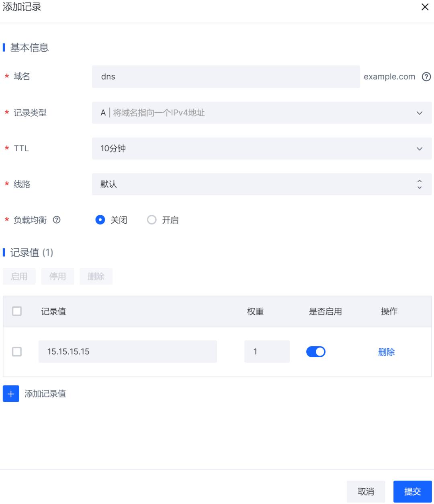Check the checkbox for the 15.15.15.15 row
Image resolution: width=434 pixels, height=504 pixels.
[16, 351]
